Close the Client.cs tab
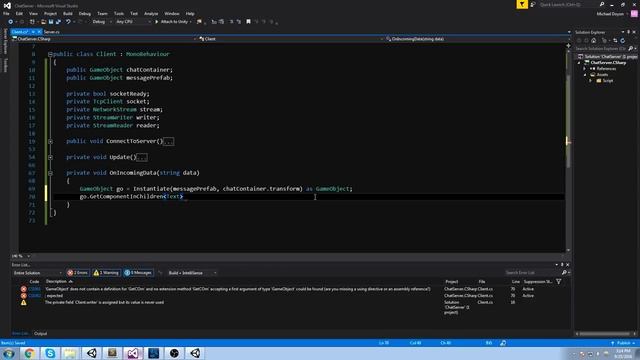The height and width of the screenshot is (360, 640). (x=39, y=31)
